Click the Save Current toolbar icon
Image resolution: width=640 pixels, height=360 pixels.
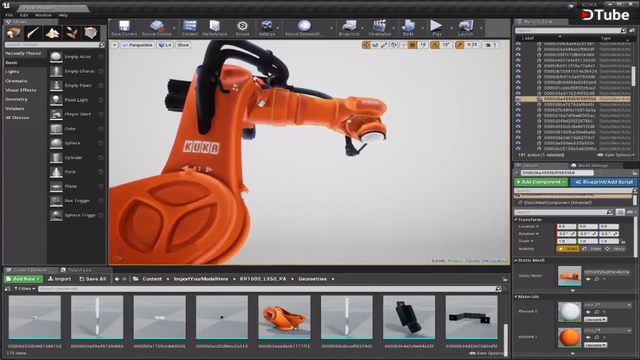tap(124, 28)
